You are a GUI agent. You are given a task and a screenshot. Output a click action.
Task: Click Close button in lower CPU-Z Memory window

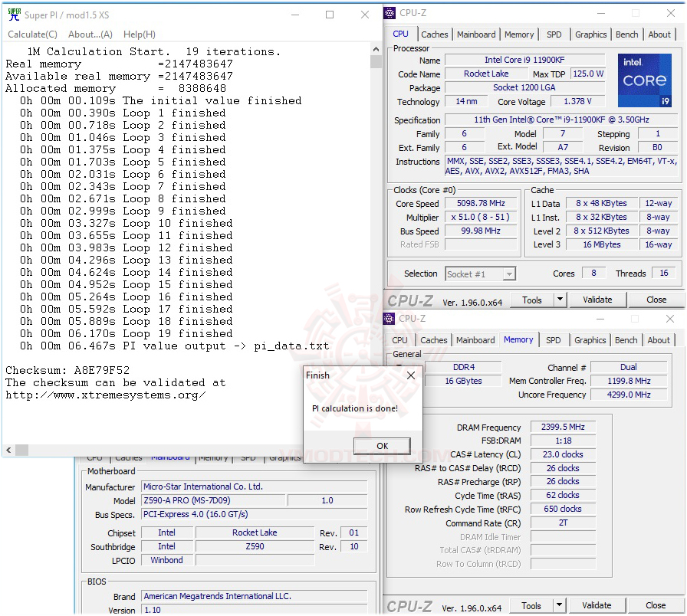pyautogui.click(x=656, y=605)
